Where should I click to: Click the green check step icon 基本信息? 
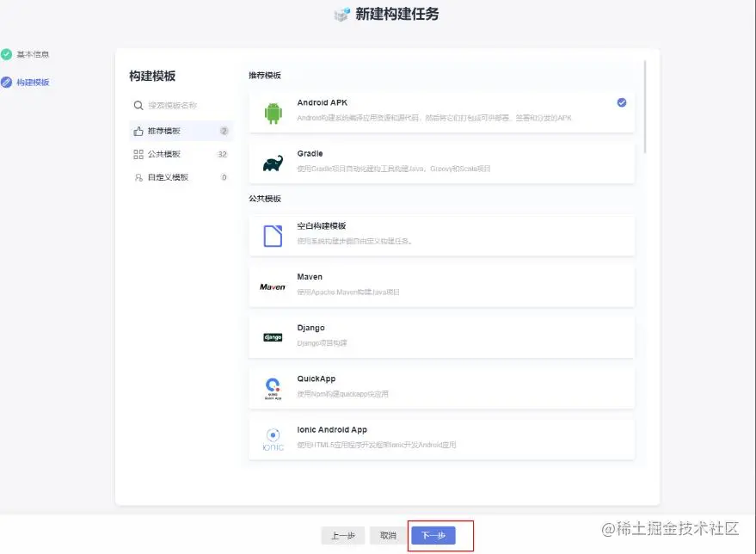pos(6,54)
